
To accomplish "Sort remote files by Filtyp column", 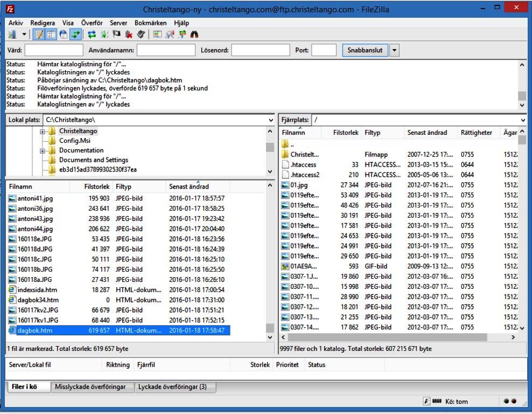I will pos(383,133).
